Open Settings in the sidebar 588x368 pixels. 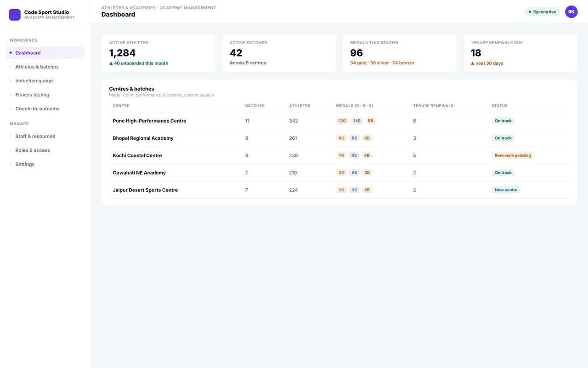coord(45,164)
